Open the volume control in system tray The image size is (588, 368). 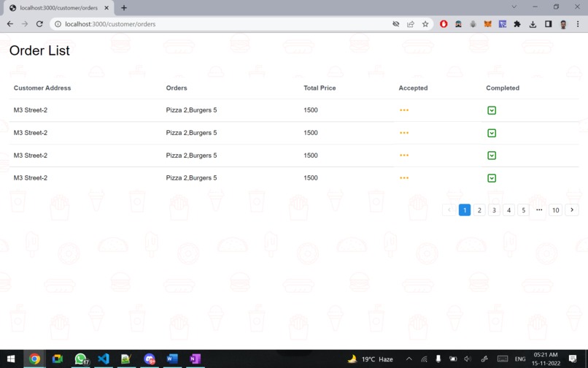[x=468, y=359]
